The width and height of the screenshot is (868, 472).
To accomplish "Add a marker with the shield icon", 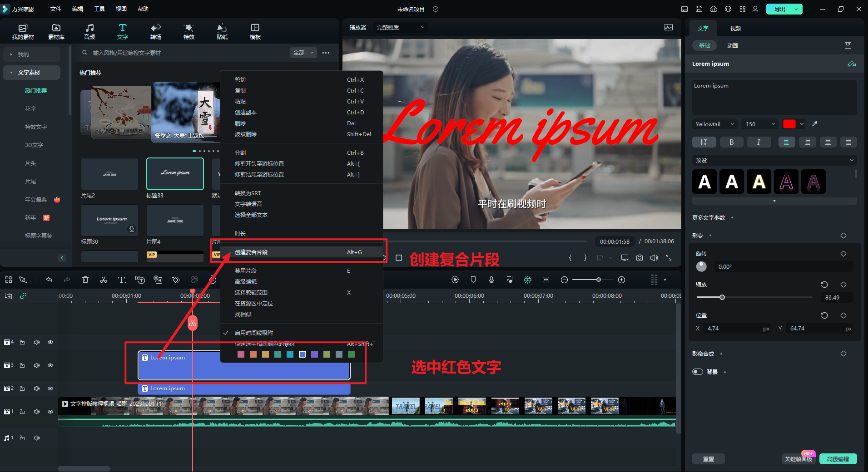I will (x=473, y=280).
